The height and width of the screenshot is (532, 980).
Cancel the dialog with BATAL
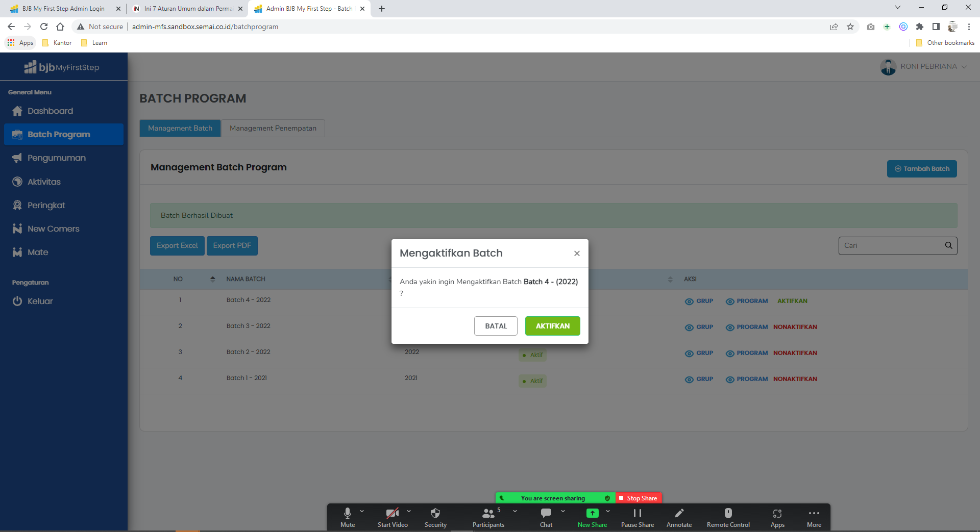point(496,326)
